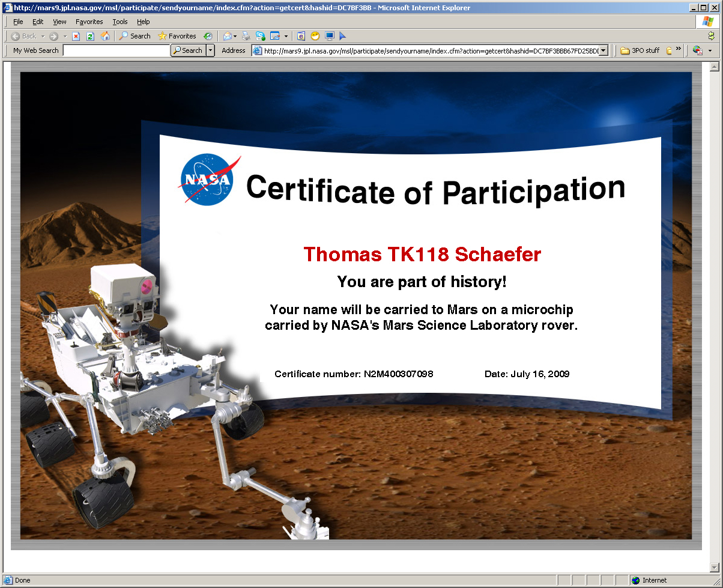Close the Internet Explorer window
Screen dimensions: 723x588
[x=714, y=8]
